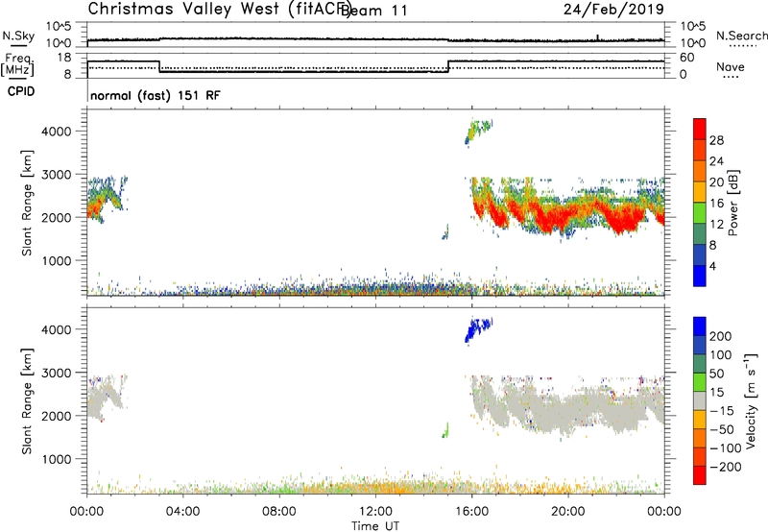Click the red swatch in the power colorbar
The image size is (768, 532).
click(x=700, y=130)
